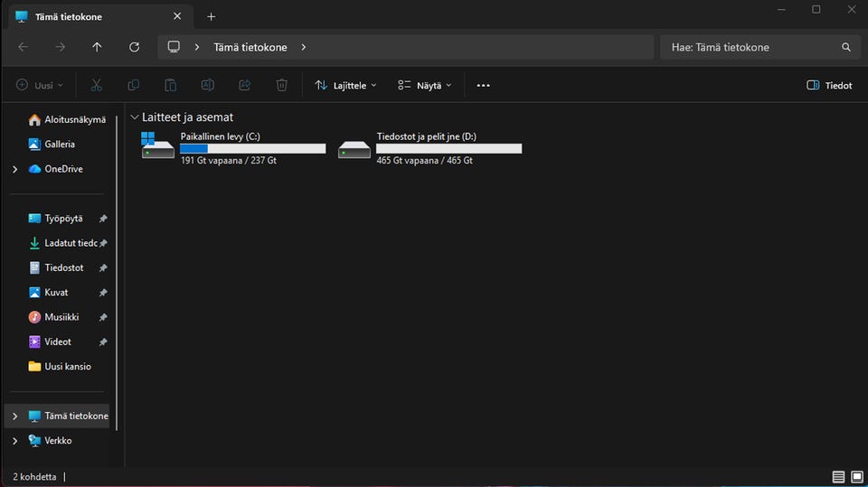Click the pin icon beside Ladatut tiedostot
This screenshot has width=868, height=487.
tap(103, 243)
